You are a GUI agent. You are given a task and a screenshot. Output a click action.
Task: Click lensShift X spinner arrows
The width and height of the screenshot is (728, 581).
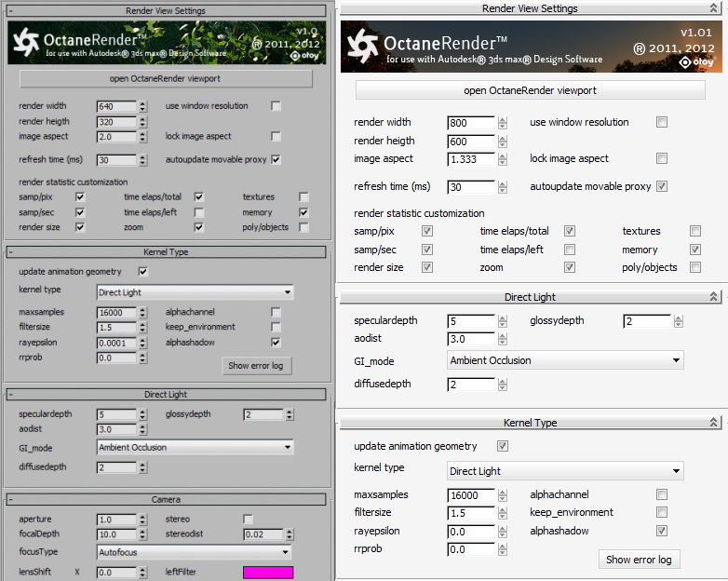click(x=143, y=573)
